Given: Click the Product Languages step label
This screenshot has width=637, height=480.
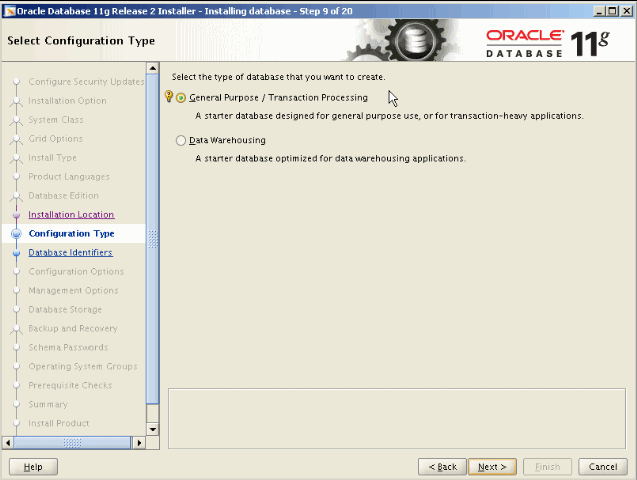Looking at the screenshot, I should [x=69, y=177].
